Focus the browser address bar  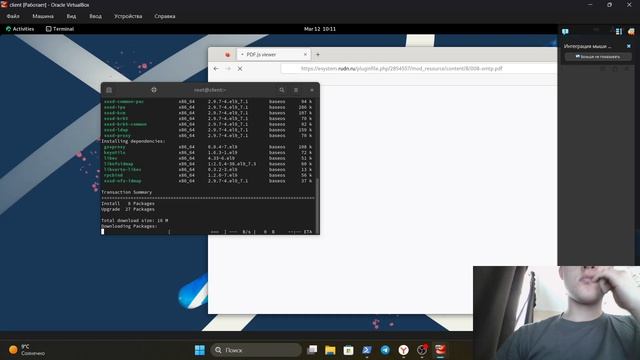(x=418, y=69)
